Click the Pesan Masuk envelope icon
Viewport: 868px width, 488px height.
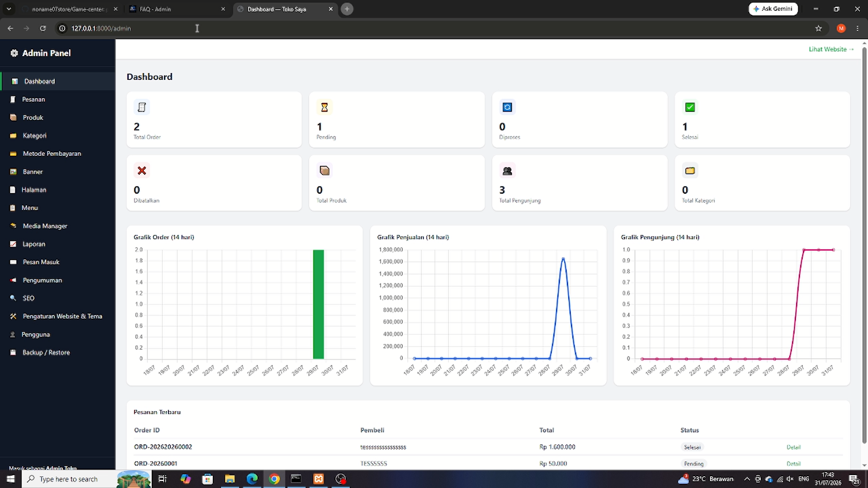[13, 262]
